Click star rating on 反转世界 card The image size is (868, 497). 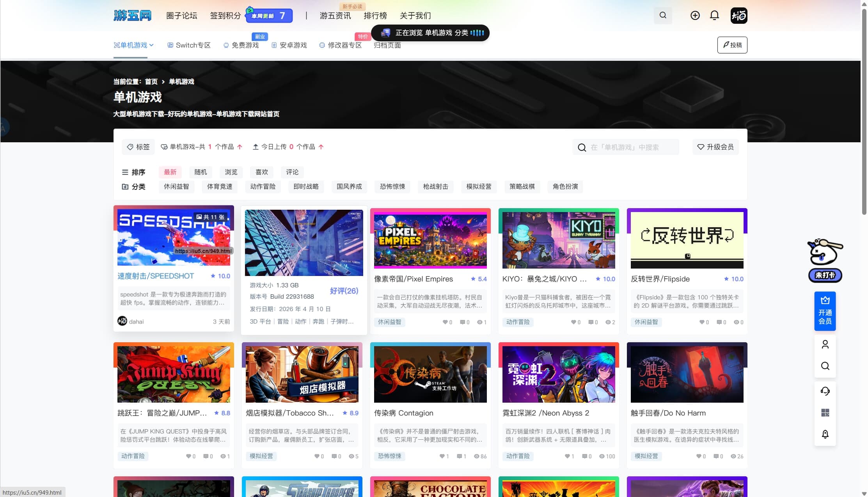[734, 279]
